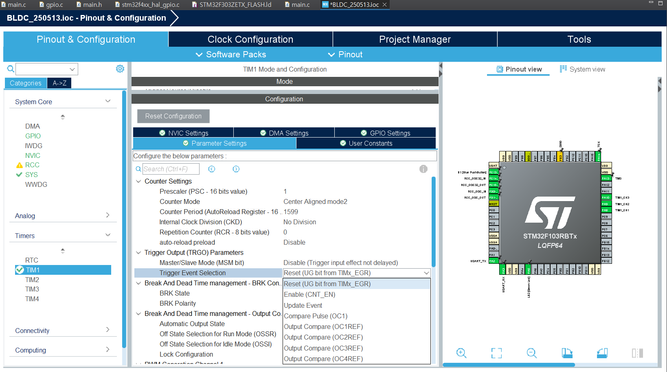Close the BLDC_250513.ioc editor tab
Screen dimensions: 667x372
coord(385,4)
